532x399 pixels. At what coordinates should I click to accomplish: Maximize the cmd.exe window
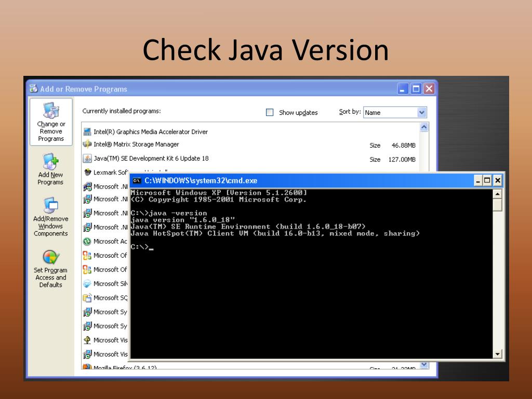coord(487,181)
